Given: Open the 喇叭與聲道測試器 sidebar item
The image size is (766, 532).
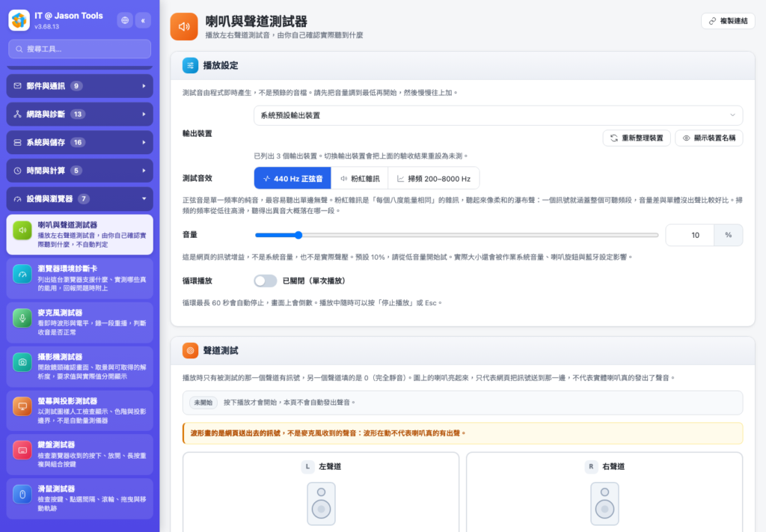Looking at the screenshot, I should (79, 234).
